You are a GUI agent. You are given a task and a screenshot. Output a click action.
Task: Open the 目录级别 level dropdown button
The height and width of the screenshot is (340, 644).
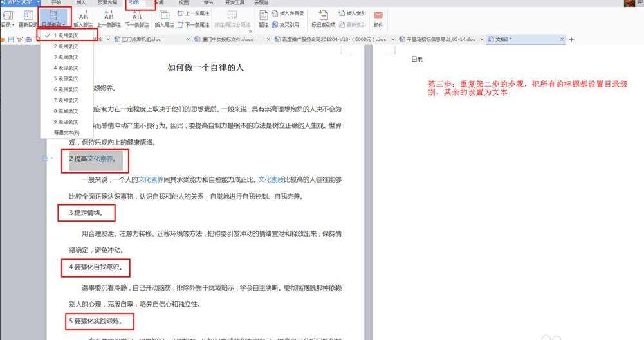tap(53, 19)
